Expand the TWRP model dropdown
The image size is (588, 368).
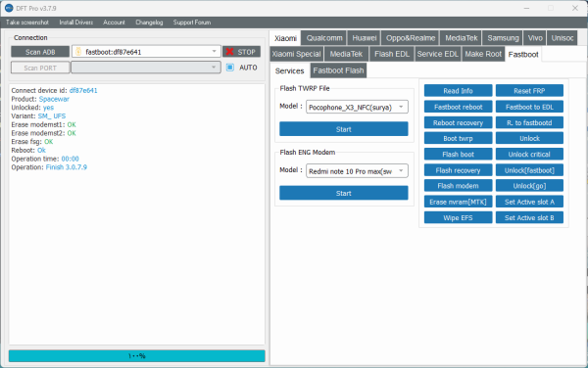click(357, 107)
